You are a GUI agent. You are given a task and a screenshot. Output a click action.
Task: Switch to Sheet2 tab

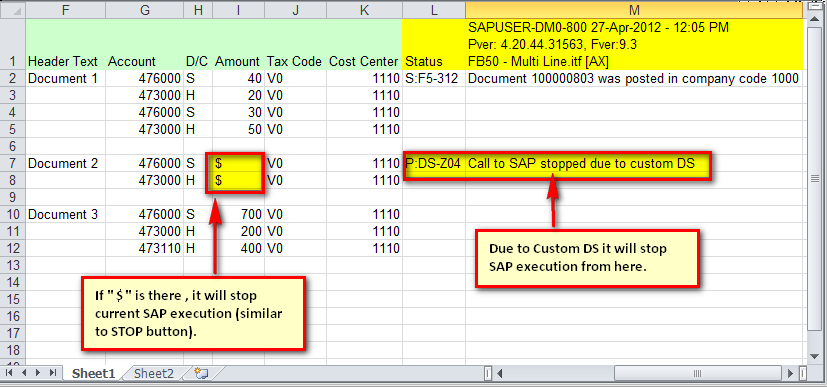coord(153,374)
